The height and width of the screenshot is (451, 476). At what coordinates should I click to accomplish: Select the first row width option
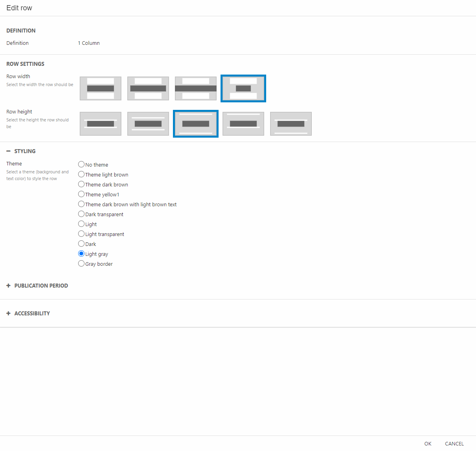click(x=100, y=88)
